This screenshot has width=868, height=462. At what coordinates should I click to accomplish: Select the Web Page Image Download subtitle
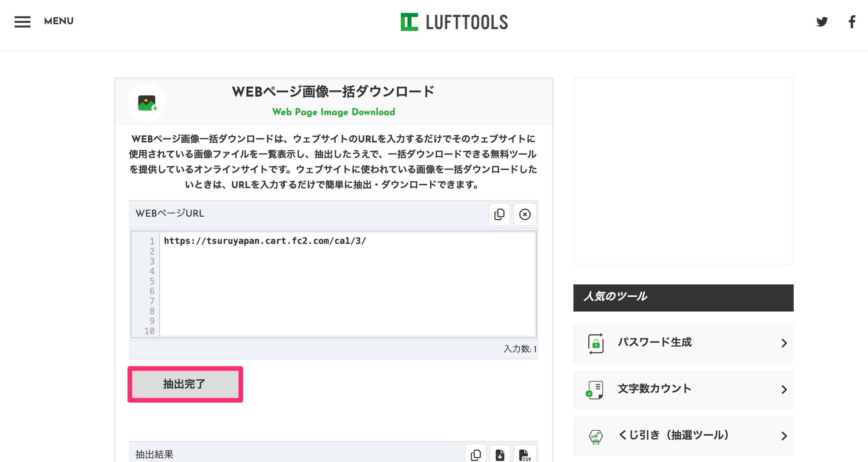(334, 112)
